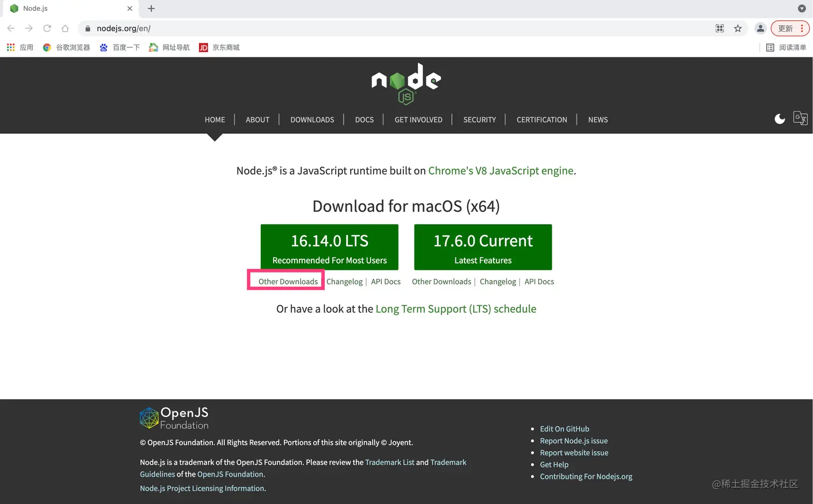Close the Node.js tab

click(x=130, y=9)
